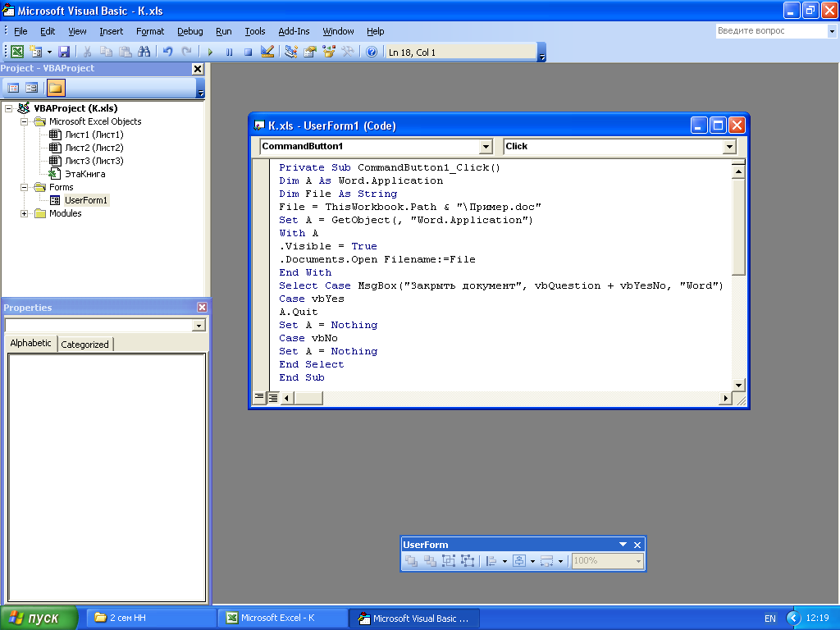Open Properties Window toolbar icon
Viewport: 840px width, 630px height.
pyautogui.click(x=309, y=52)
